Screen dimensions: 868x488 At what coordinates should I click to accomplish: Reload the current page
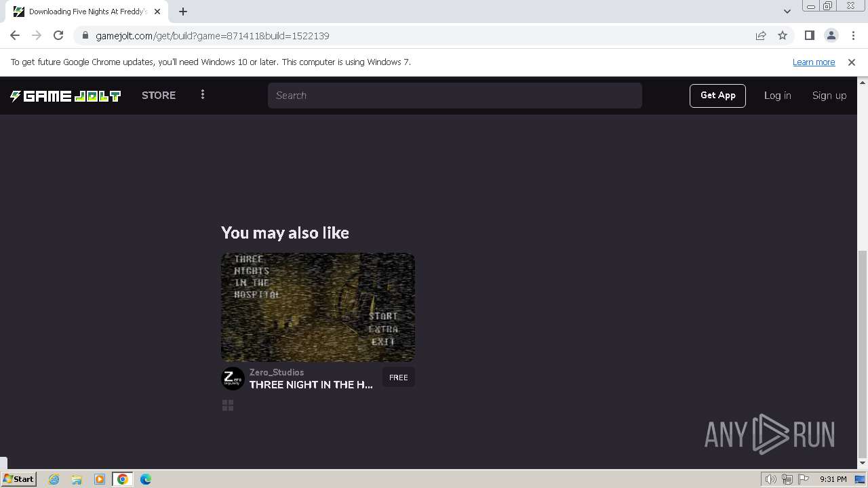[58, 35]
